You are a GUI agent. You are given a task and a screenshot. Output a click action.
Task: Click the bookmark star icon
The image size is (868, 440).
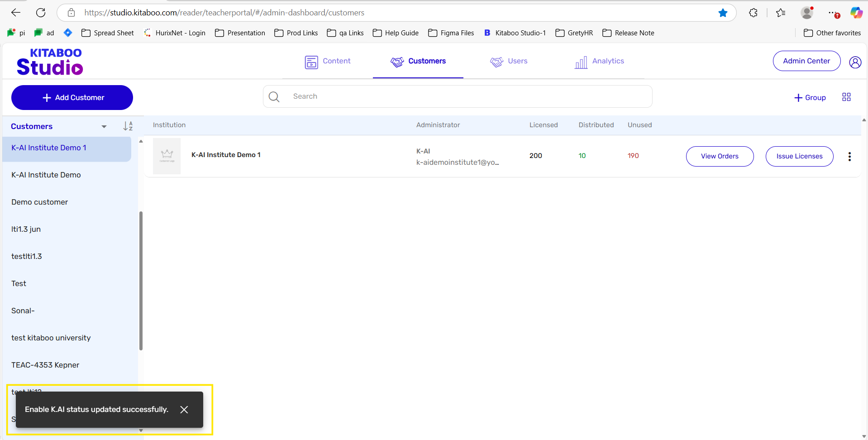(x=723, y=13)
